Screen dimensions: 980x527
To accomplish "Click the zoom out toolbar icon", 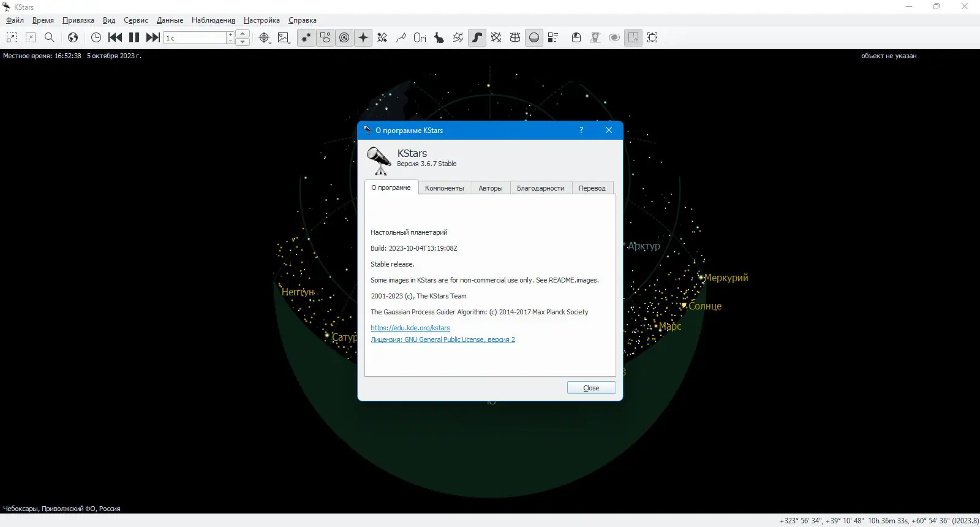I will tap(31, 37).
